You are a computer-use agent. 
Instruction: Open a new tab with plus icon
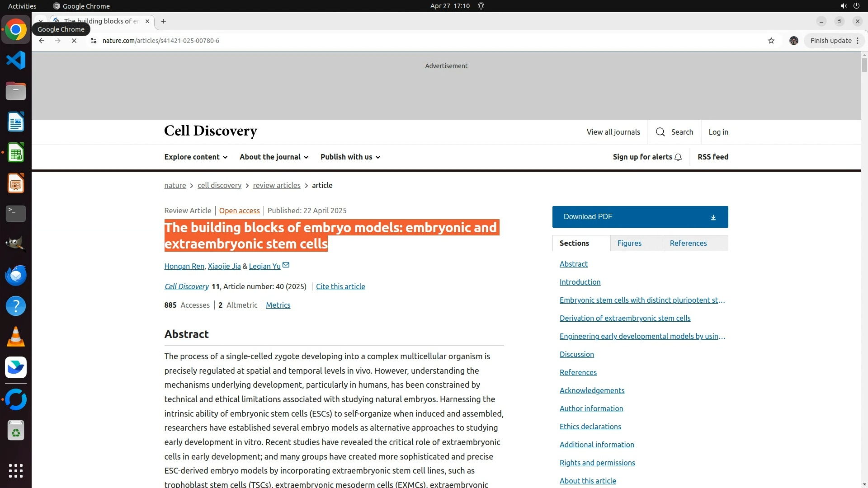[164, 21]
